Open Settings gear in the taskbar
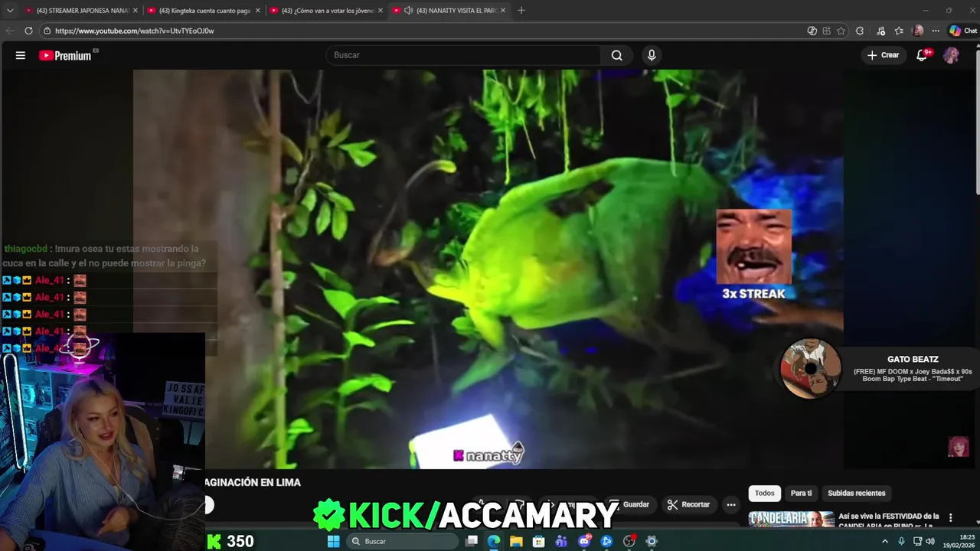Screen dimensions: 980x551 point(652,541)
